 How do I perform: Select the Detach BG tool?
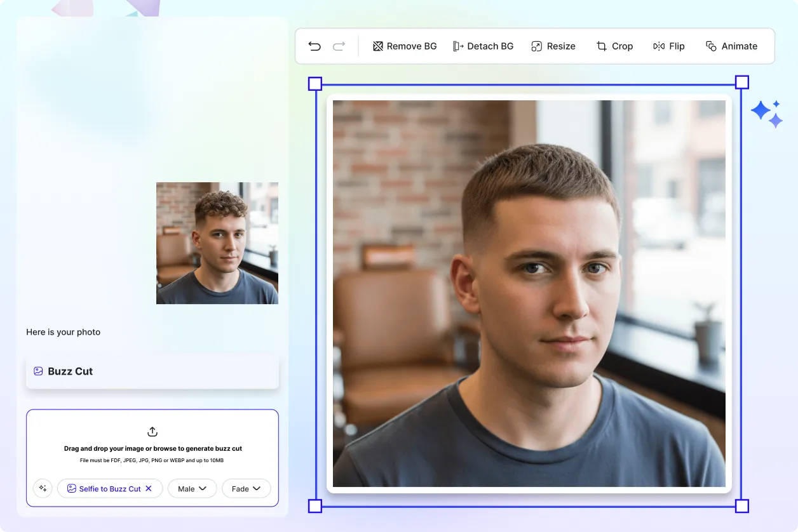(x=484, y=46)
